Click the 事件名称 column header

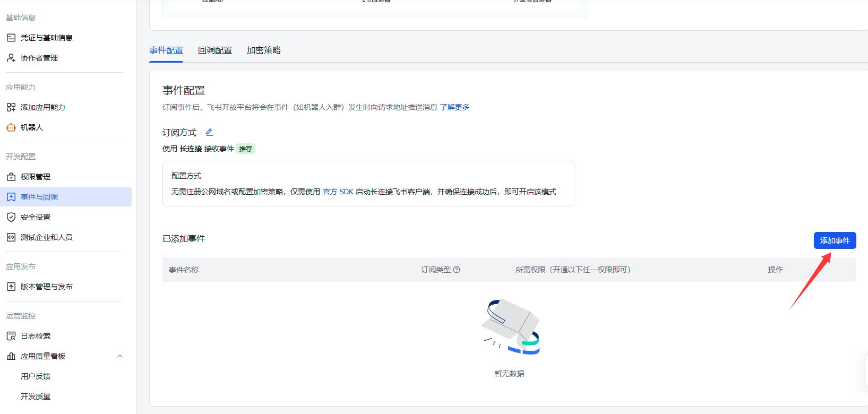tap(184, 270)
